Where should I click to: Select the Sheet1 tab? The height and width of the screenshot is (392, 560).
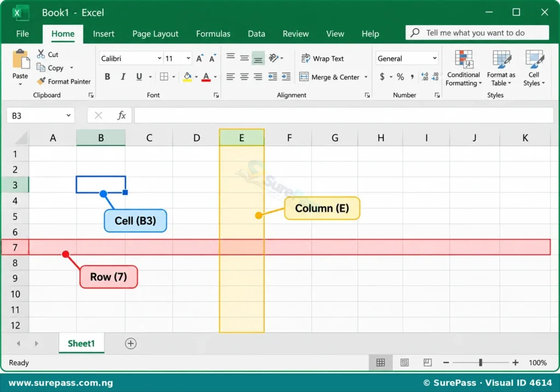tap(81, 343)
